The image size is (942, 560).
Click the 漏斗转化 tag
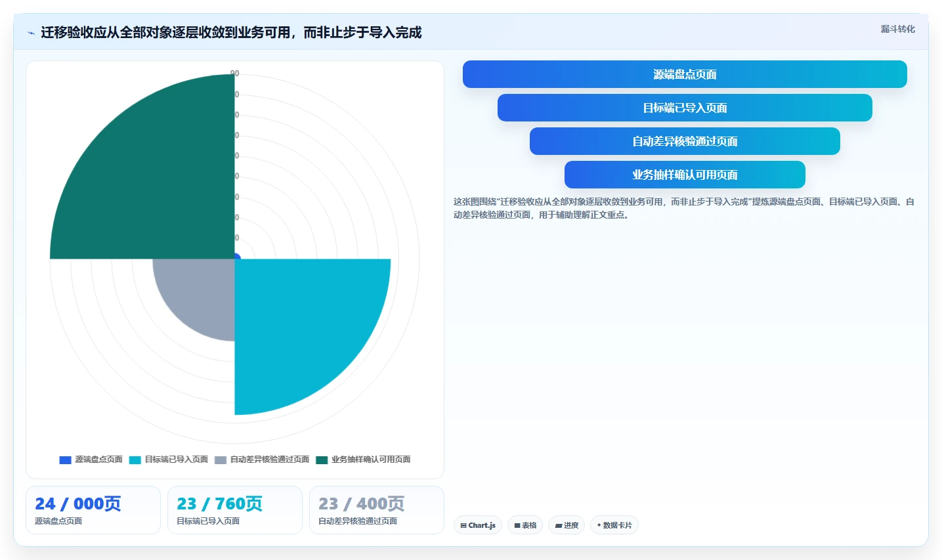point(897,29)
